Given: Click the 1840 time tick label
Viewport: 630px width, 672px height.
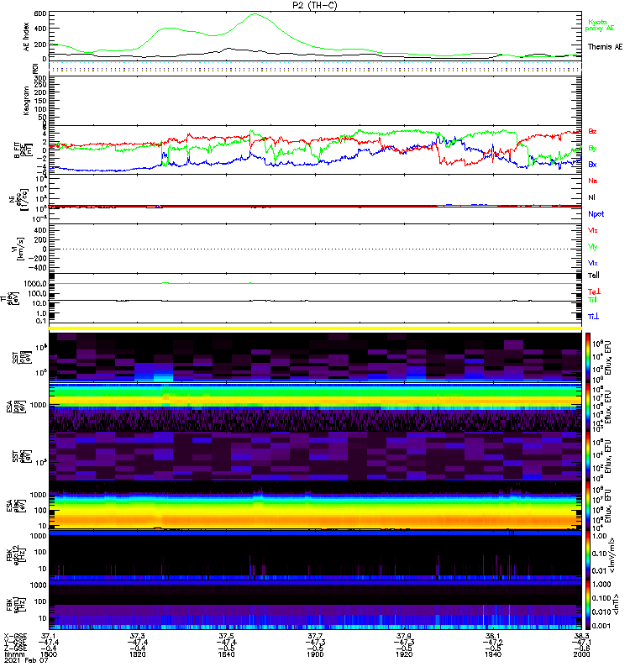Looking at the screenshot, I should click(226, 654).
